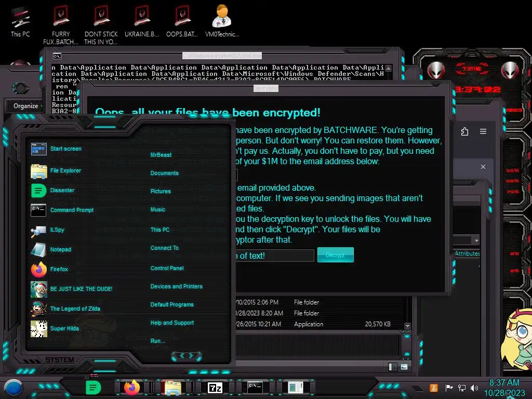Open browser extensions puzzle icon

point(465,131)
